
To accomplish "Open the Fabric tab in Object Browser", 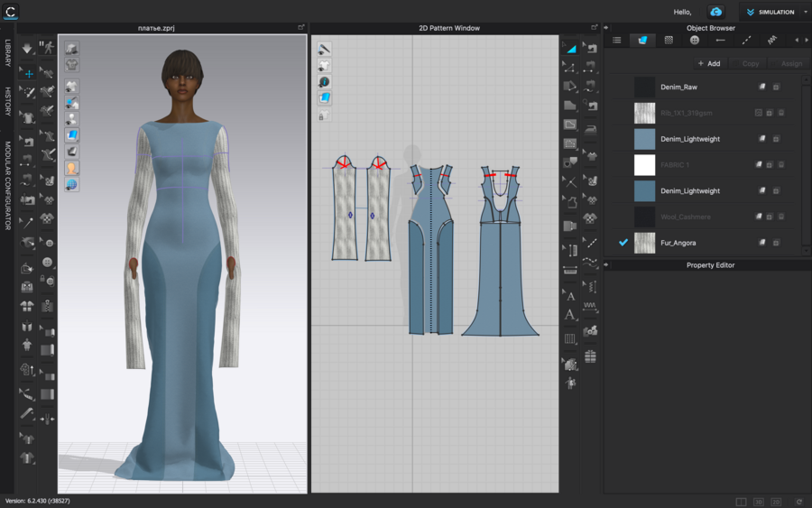I will [x=642, y=40].
